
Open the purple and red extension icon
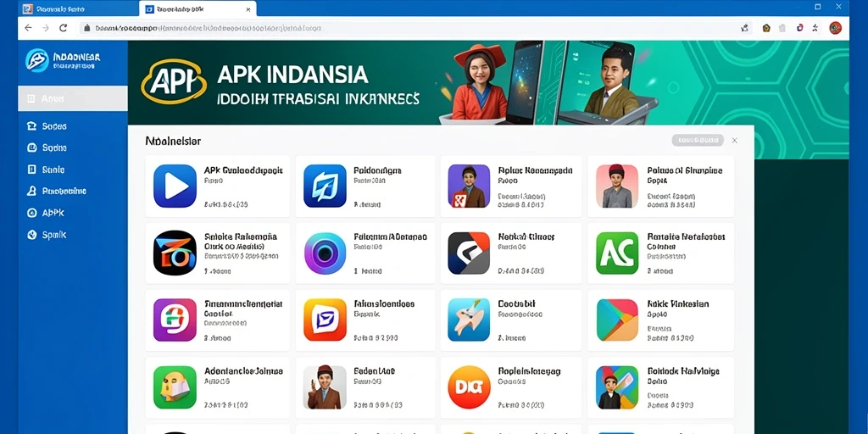click(799, 28)
